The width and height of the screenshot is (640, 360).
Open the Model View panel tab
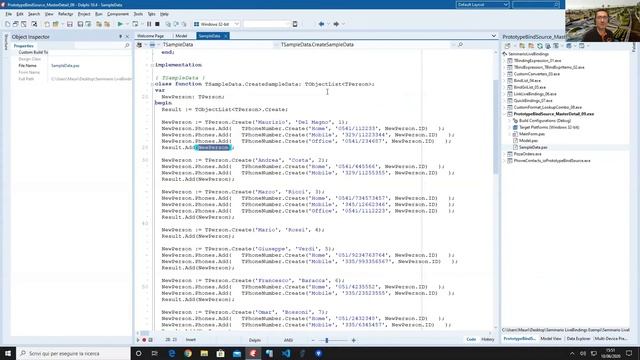[x=551, y=338]
